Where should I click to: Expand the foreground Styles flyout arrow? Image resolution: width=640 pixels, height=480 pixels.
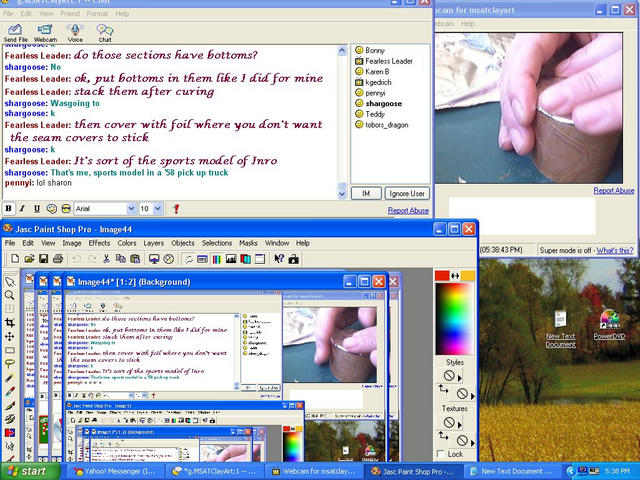tap(460, 378)
